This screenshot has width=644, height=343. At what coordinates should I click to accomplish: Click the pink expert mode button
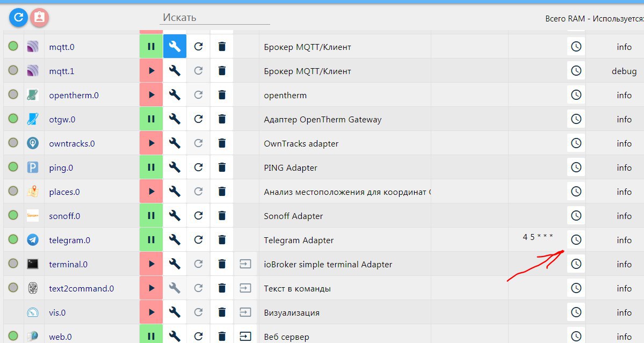point(39,17)
